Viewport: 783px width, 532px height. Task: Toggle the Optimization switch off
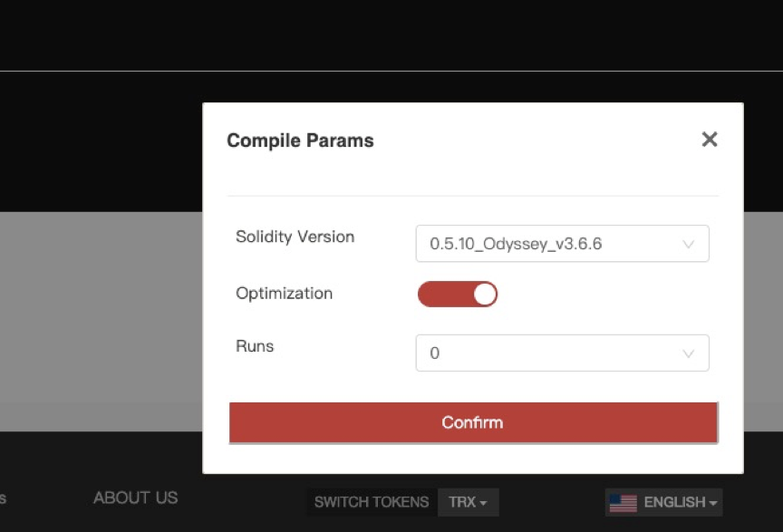click(x=457, y=295)
